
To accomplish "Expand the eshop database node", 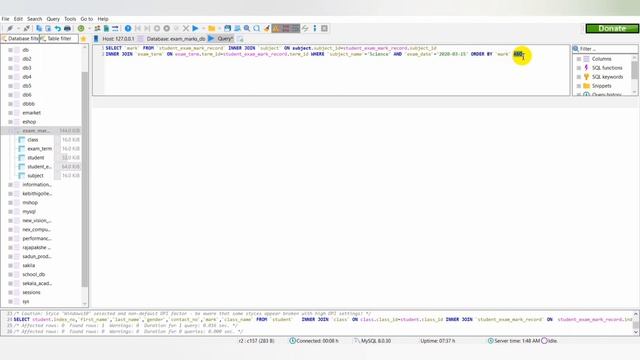I will [10, 122].
